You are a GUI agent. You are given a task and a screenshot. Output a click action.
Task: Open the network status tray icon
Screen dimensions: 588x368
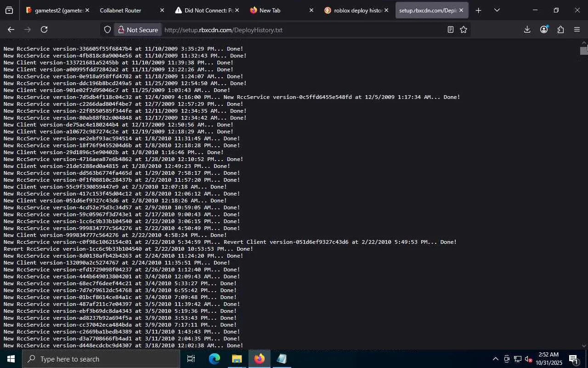tap(518, 359)
